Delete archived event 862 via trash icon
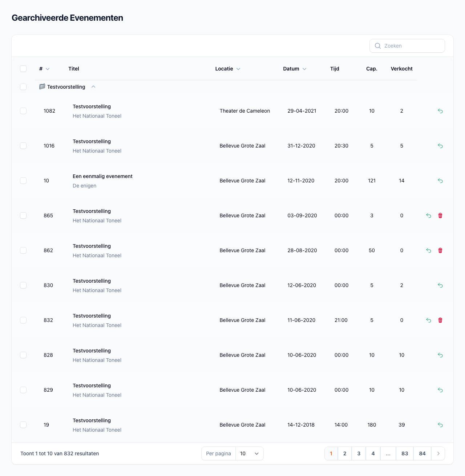 [440, 250]
